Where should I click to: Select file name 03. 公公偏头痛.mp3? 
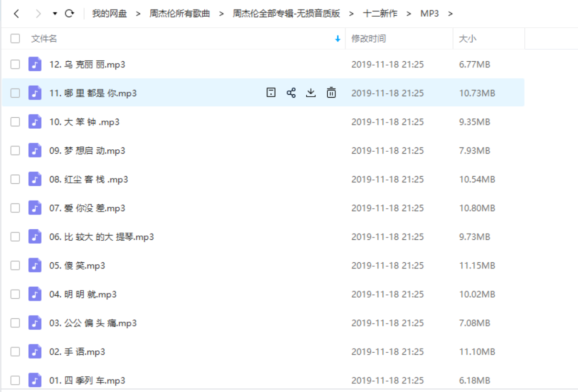coord(93,323)
